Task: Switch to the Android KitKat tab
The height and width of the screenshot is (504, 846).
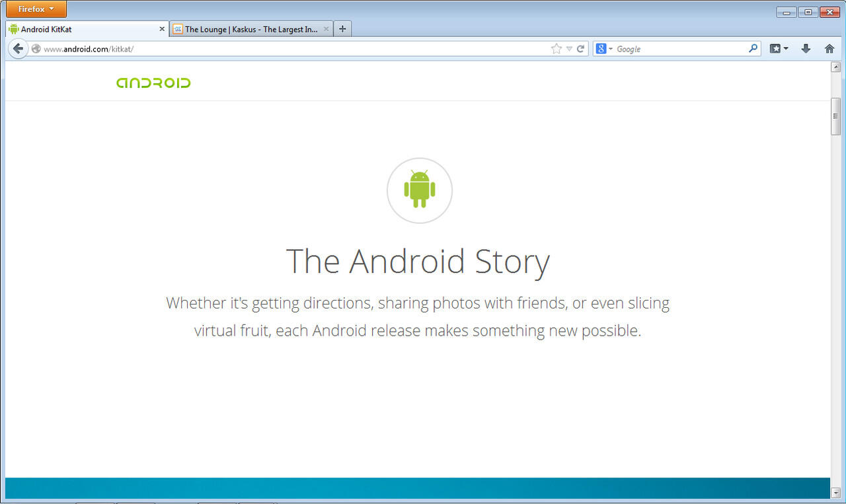Action: coord(87,29)
